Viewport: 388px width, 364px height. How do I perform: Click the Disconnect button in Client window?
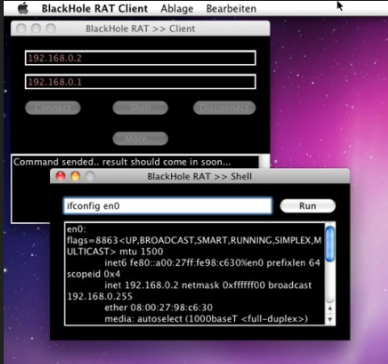(224, 108)
